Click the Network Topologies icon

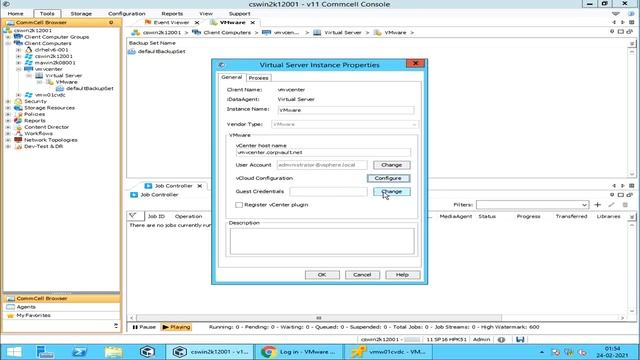(18, 140)
